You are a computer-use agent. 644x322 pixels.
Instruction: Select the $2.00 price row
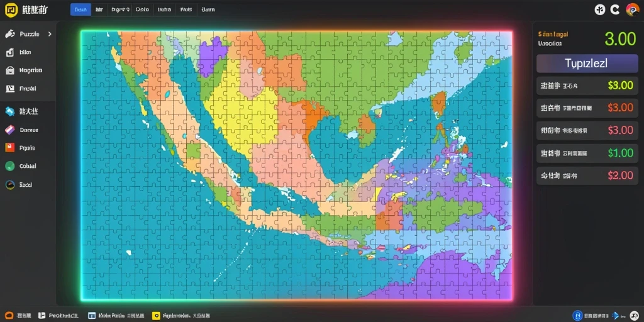(x=587, y=176)
